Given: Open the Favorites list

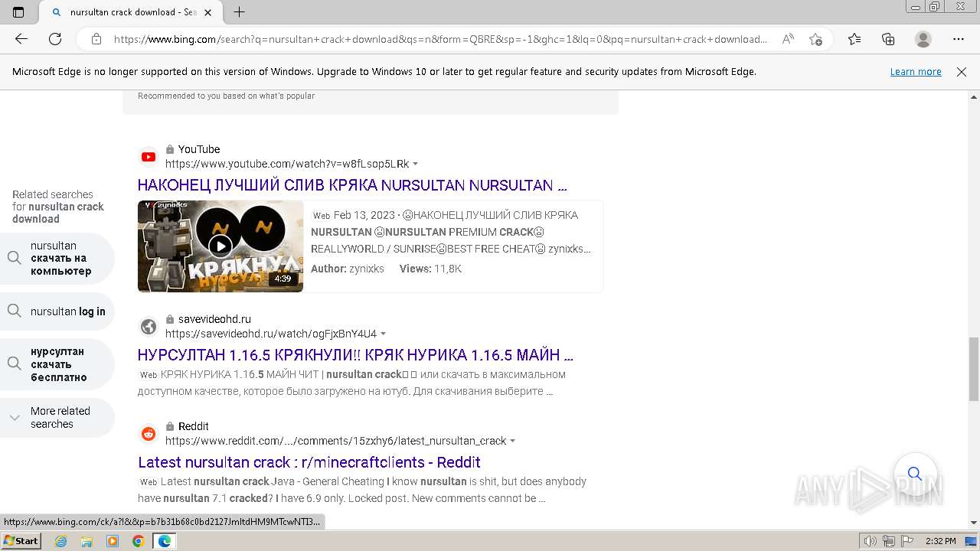Looking at the screenshot, I should 854,39.
